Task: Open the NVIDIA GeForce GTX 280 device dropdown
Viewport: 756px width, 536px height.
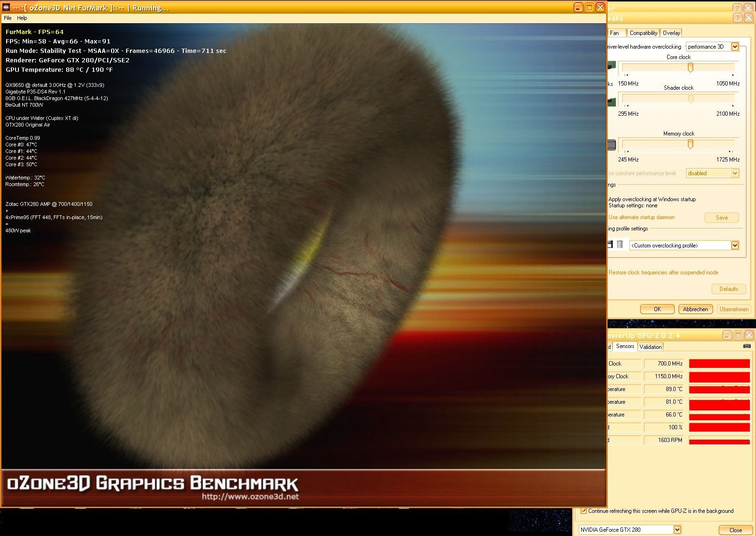Action: 630,530
